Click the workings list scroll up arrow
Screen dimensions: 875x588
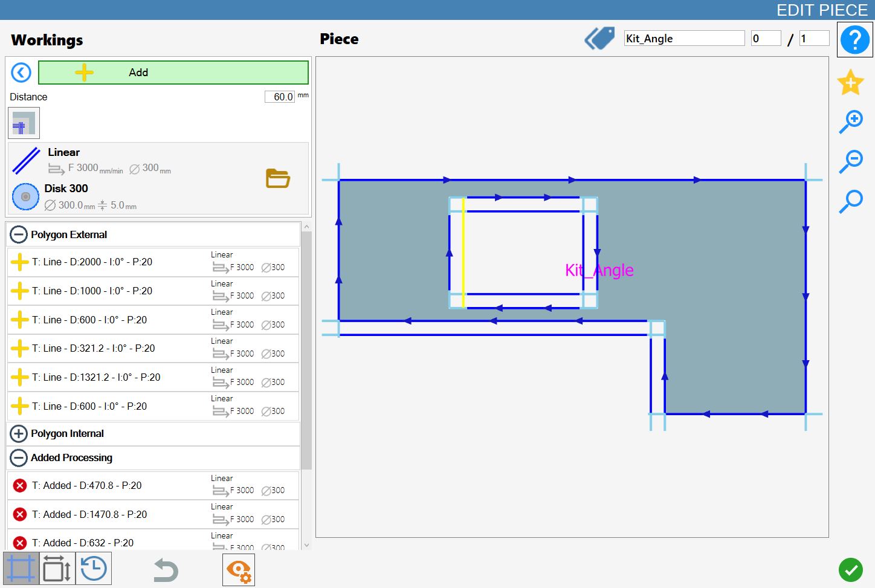pos(306,227)
